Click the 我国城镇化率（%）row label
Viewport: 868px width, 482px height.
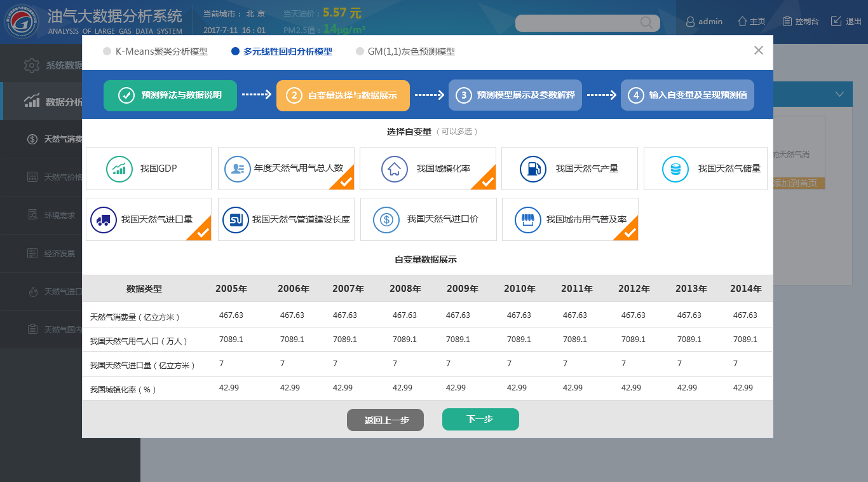pyautogui.click(x=123, y=389)
